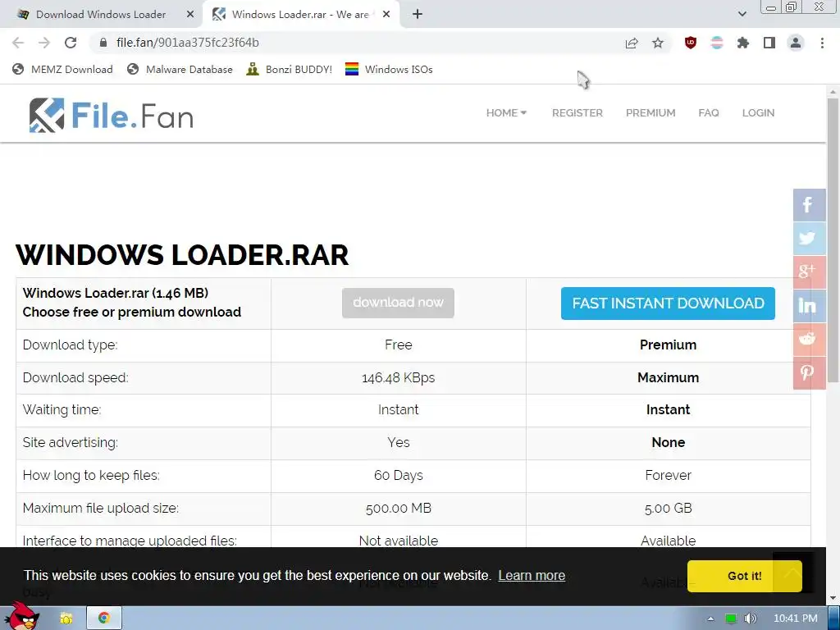Click the striped flag extension icon
This screenshot has width=840, height=630.
click(x=717, y=43)
